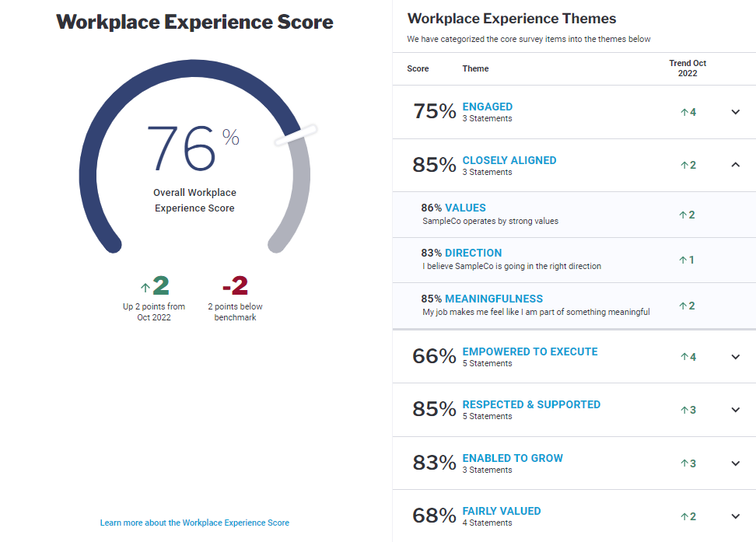Collapse the CLOSELY ALIGNED theme section
The width and height of the screenshot is (756, 542).
pos(735,165)
